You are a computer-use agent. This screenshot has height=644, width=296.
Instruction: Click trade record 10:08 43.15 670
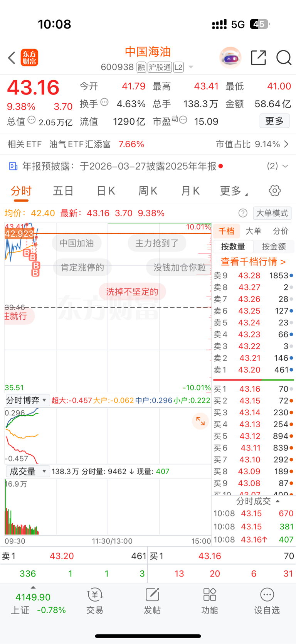tap(254, 514)
